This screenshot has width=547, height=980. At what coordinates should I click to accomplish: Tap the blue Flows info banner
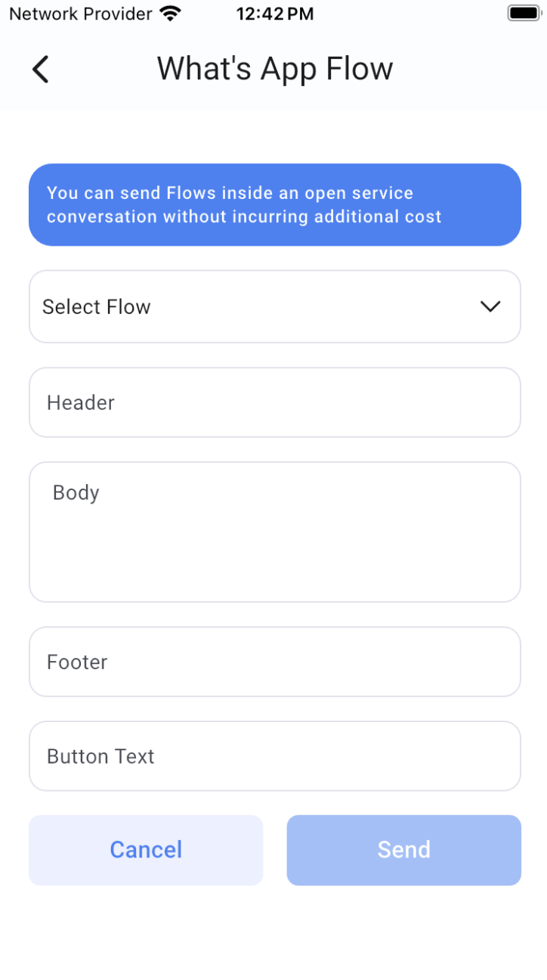274,205
